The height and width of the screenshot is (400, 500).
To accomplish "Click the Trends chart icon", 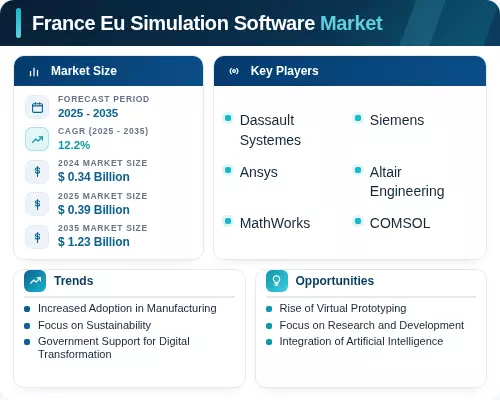I will 35,281.
